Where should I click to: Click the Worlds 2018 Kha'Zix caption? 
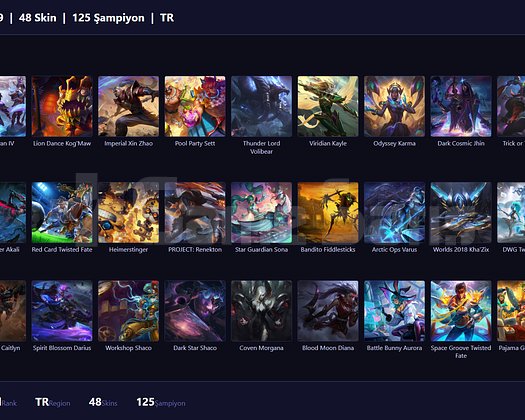(461, 250)
